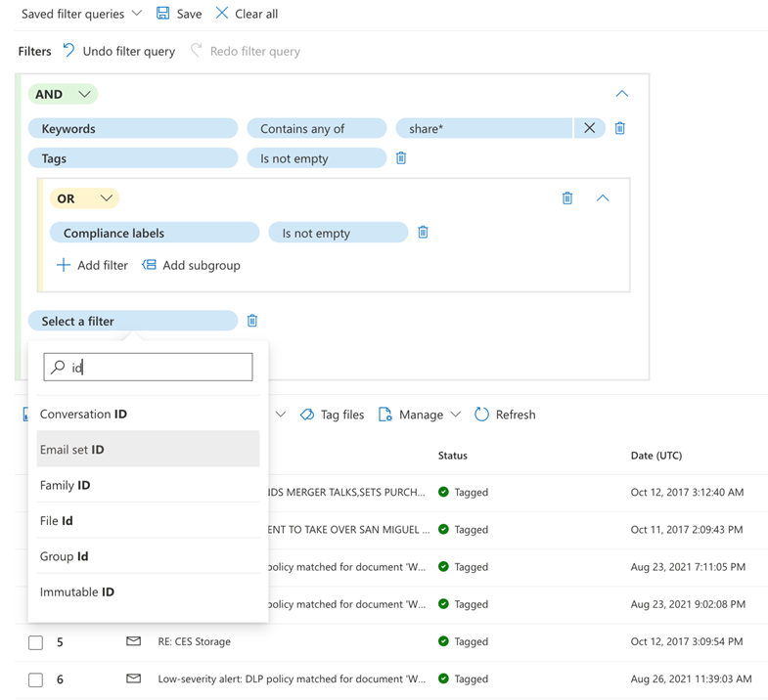Click the Save filter query icon
The image size is (768, 700).
(163, 14)
